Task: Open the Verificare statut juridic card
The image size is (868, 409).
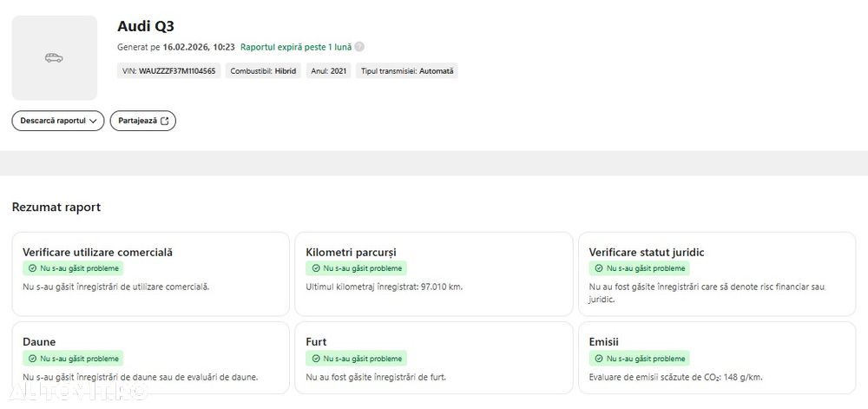Action: (x=716, y=274)
